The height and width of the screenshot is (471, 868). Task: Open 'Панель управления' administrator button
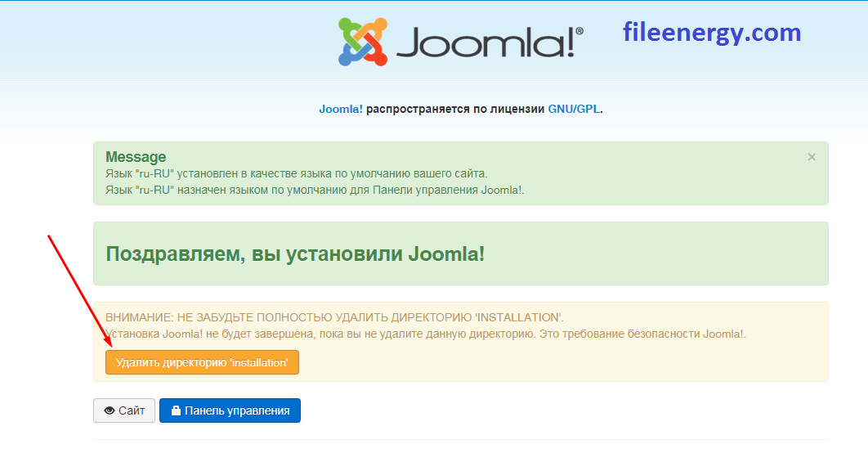230,410
